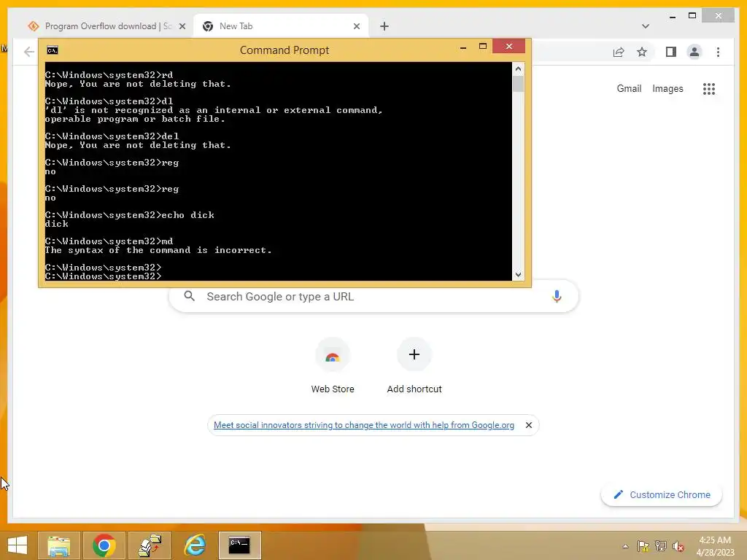Screen dimensions: 747x560
Task: Open Google Chrome from the taskbar
Action: pos(104,545)
